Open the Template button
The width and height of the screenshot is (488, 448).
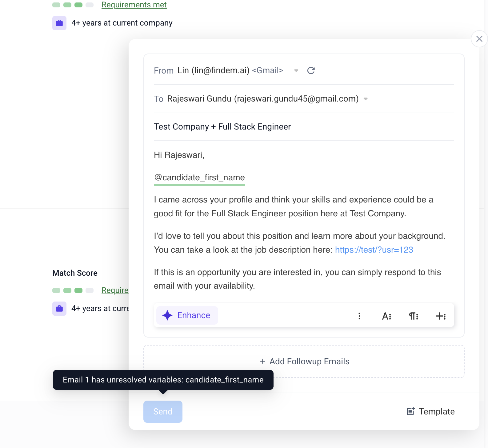430,412
